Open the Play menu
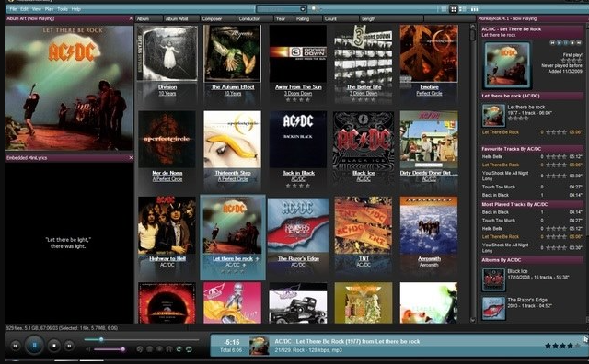This screenshot has height=364, width=589. pyautogui.click(x=49, y=9)
